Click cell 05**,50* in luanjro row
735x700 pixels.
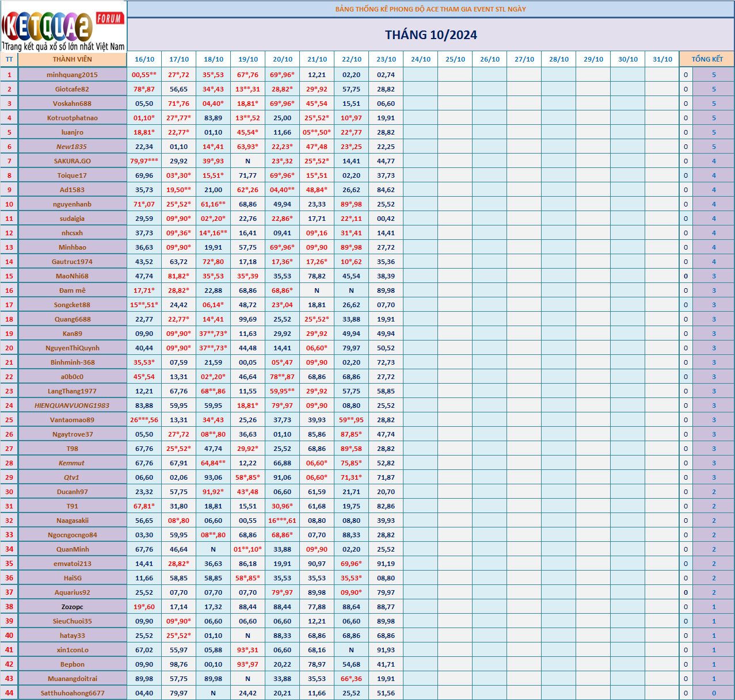click(x=317, y=132)
